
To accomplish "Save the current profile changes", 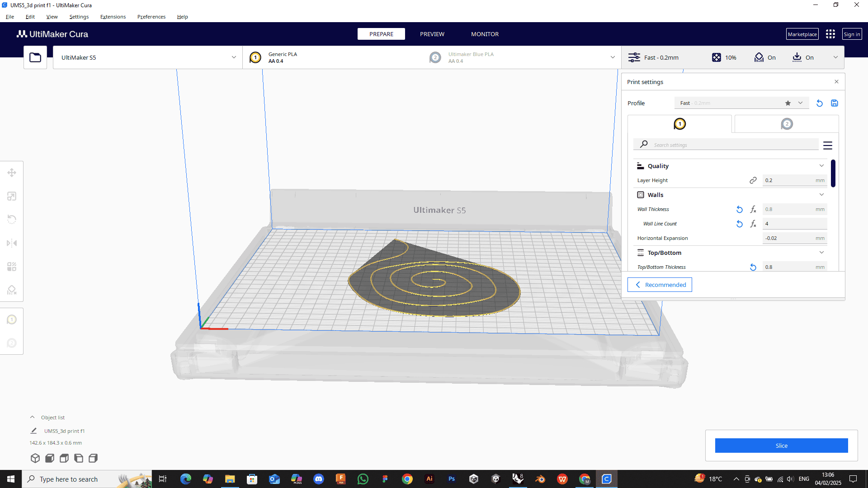I will pos(835,103).
